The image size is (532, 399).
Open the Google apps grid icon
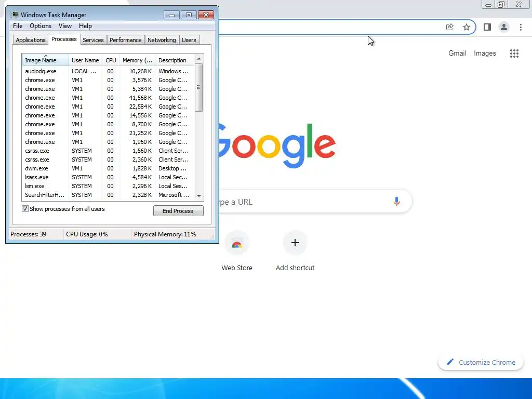pyautogui.click(x=514, y=54)
